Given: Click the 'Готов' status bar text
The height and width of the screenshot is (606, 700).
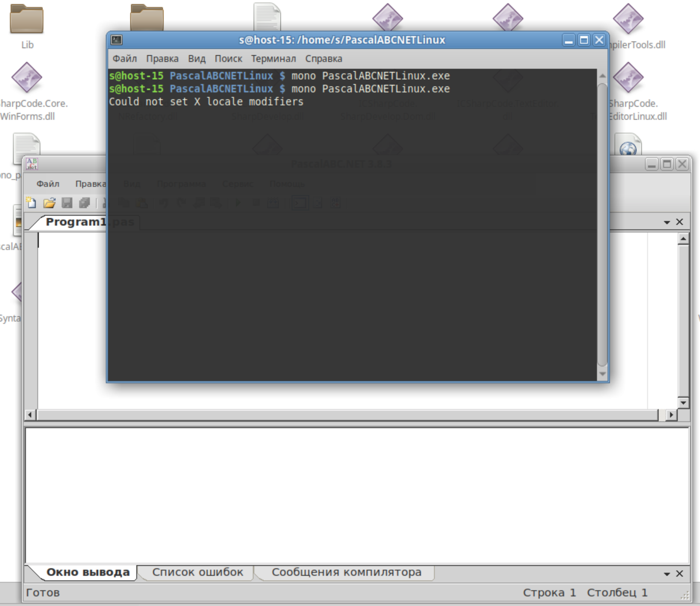Looking at the screenshot, I should tap(43, 592).
